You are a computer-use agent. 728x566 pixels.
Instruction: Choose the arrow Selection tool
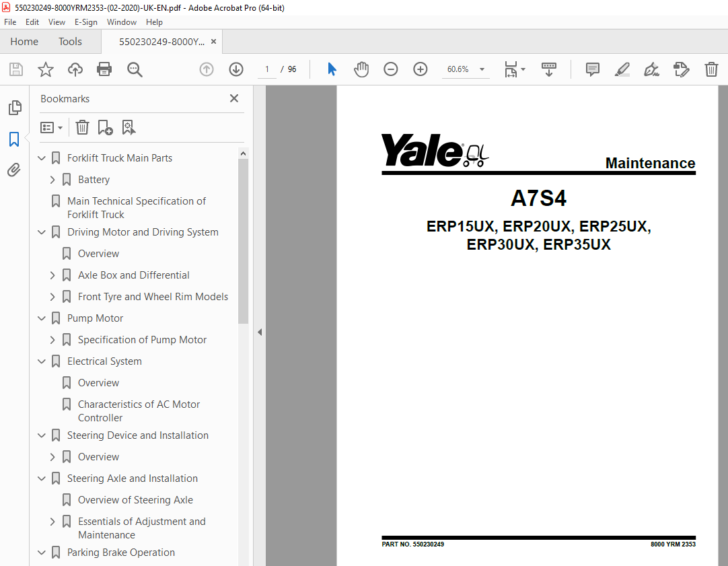(x=332, y=69)
